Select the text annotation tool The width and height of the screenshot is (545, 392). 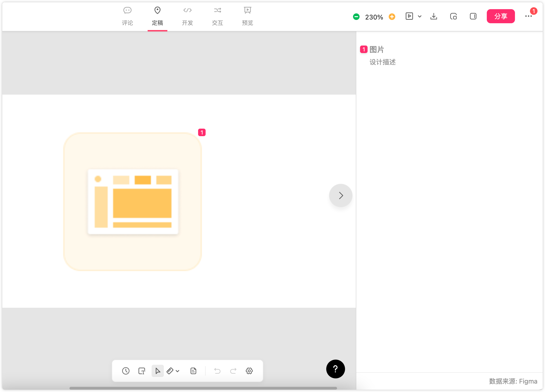click(142, 371)
